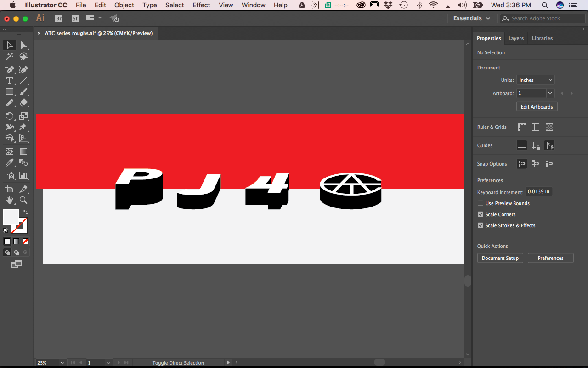Viewport: 588px width, 368px height.
Task: Select the Shape Builder tool
Action: [10, 138]
